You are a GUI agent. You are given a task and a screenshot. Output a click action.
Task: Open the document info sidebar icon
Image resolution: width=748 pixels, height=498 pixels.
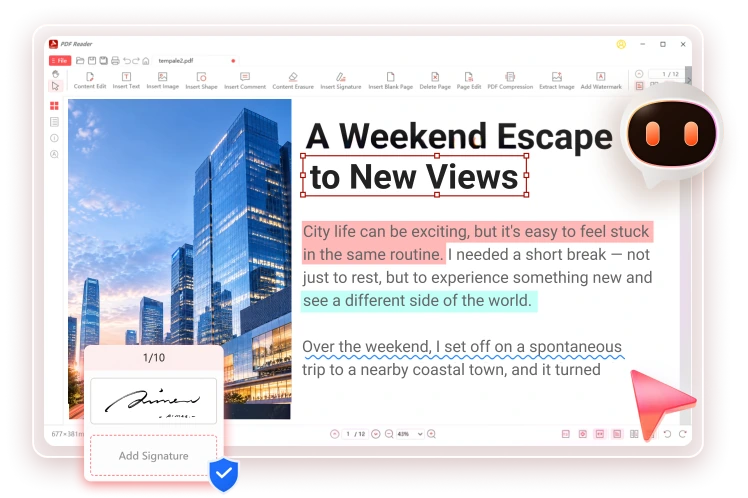click(54, 138)
